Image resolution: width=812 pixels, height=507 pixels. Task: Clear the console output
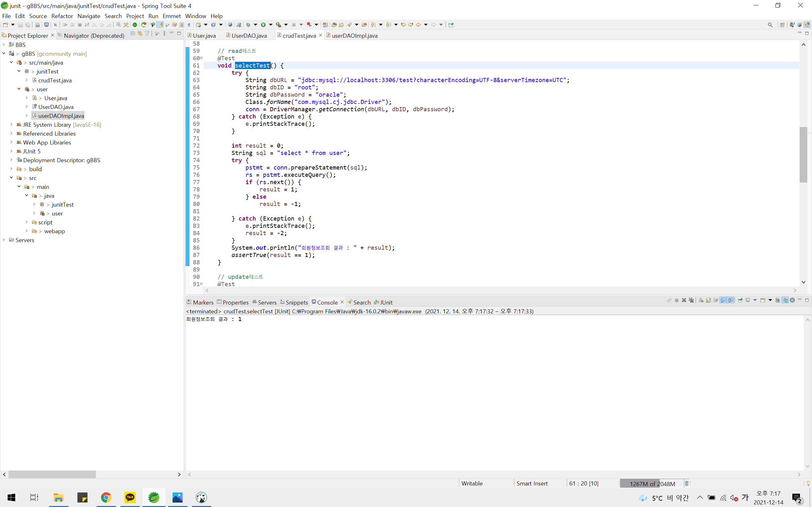[x=701, y=300]
